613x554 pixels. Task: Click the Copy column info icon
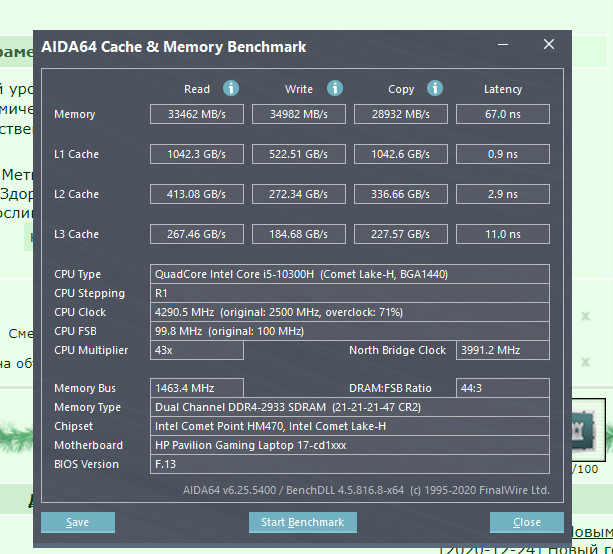point(435,88)
